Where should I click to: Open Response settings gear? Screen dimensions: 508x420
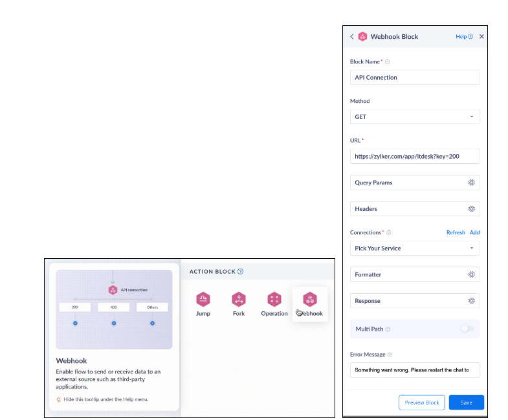(x=472, y=301)
